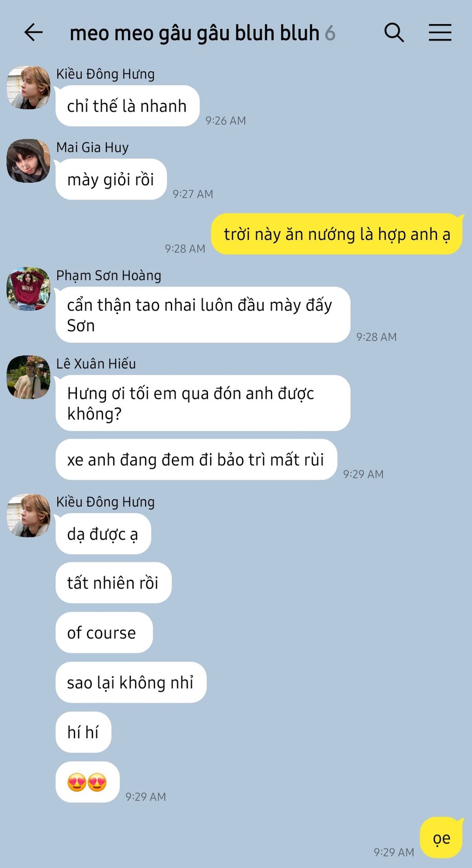Tap the 'Hưng ơi tối em qua đón' message

pyautogui.click(x=203, y=403)
